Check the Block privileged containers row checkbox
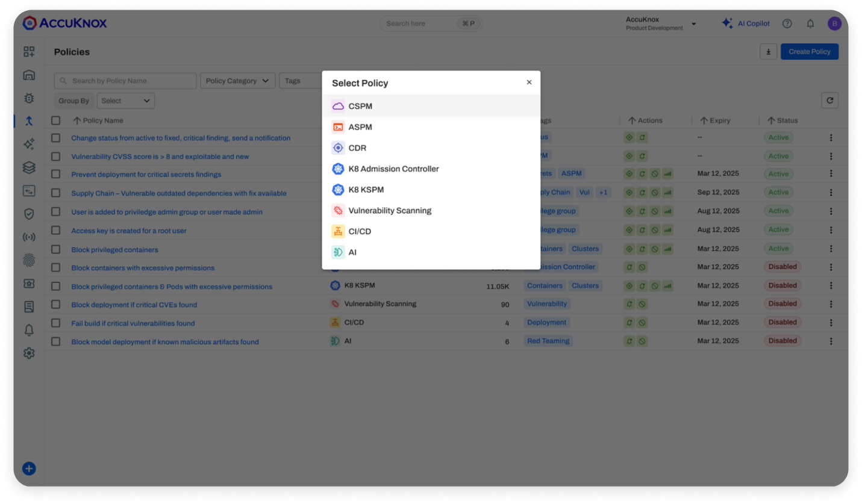The height and width of the screenshot is (504, 862). 56,249
